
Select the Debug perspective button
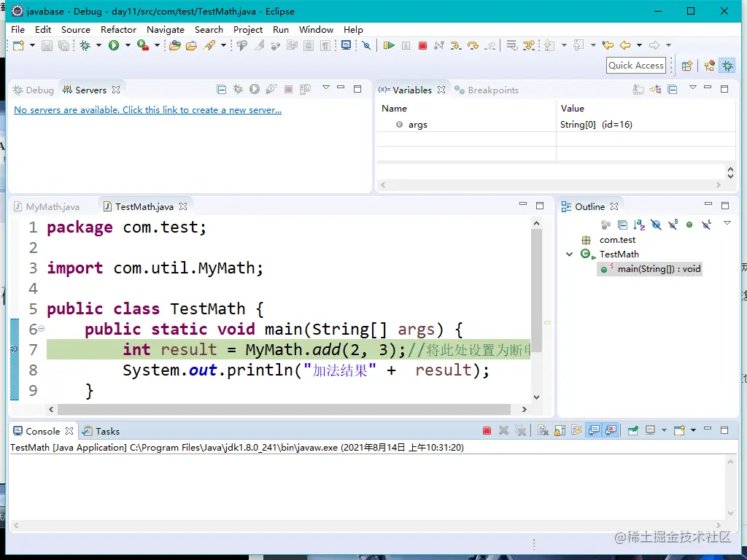tap(727, 66)
